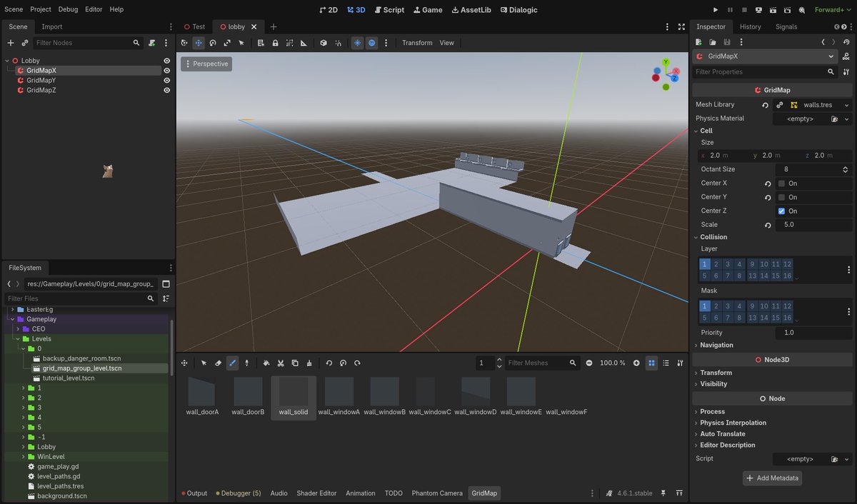The image size is (857, 504).
Task: Zoom out mesh palette with minus icon
Action: click(589, 363)
